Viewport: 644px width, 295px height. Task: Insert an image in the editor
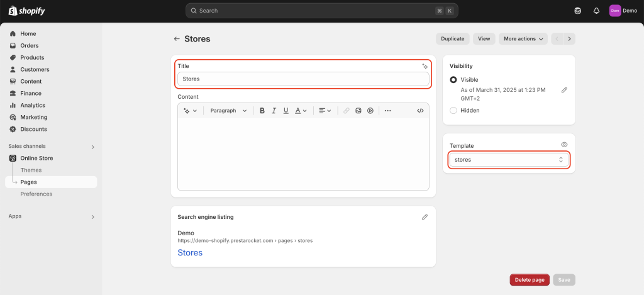click(358, 111)
